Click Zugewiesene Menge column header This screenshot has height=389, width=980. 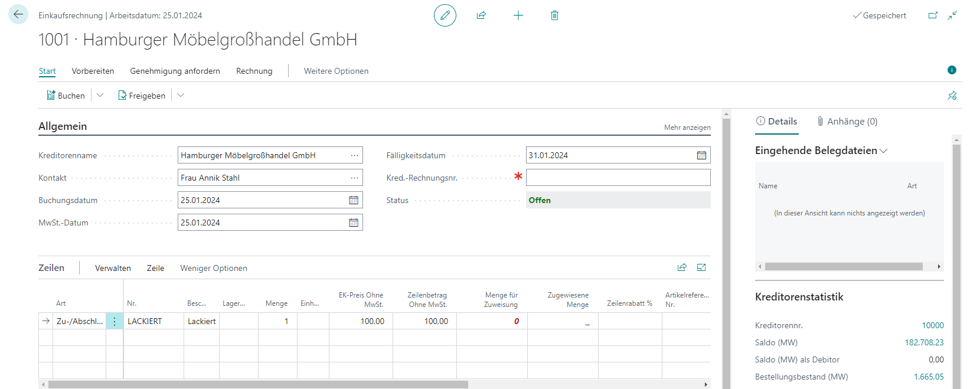(x=567, y=300)
